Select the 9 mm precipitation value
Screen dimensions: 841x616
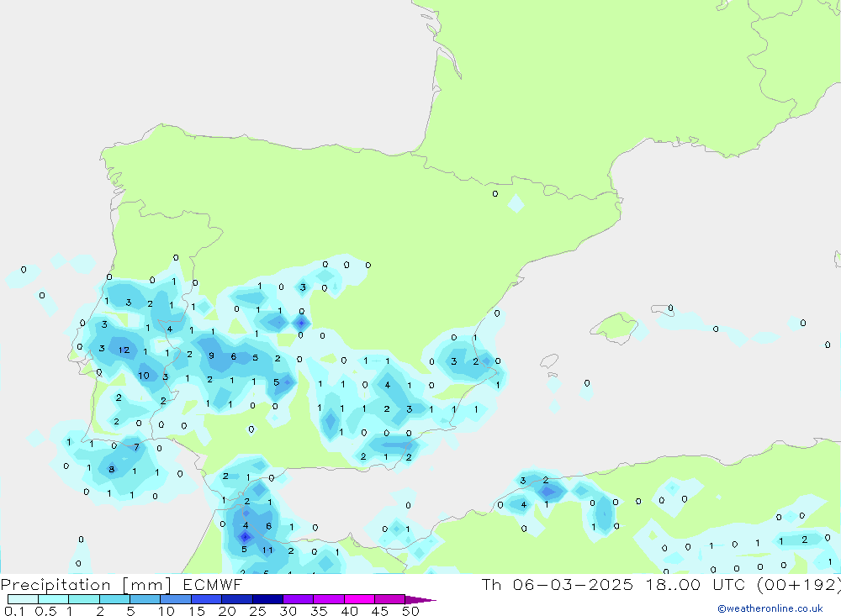coord(211,355)
